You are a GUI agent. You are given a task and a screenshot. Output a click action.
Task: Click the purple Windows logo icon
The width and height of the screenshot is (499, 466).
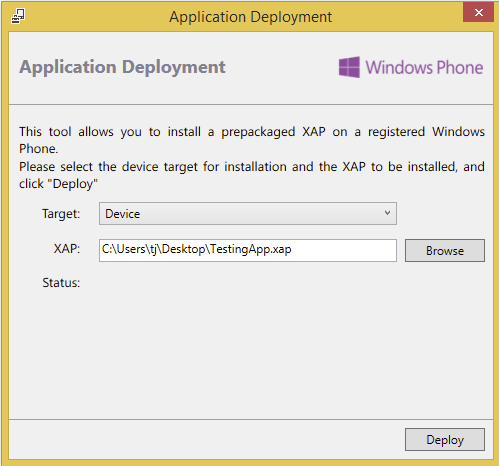click(349, 67)
